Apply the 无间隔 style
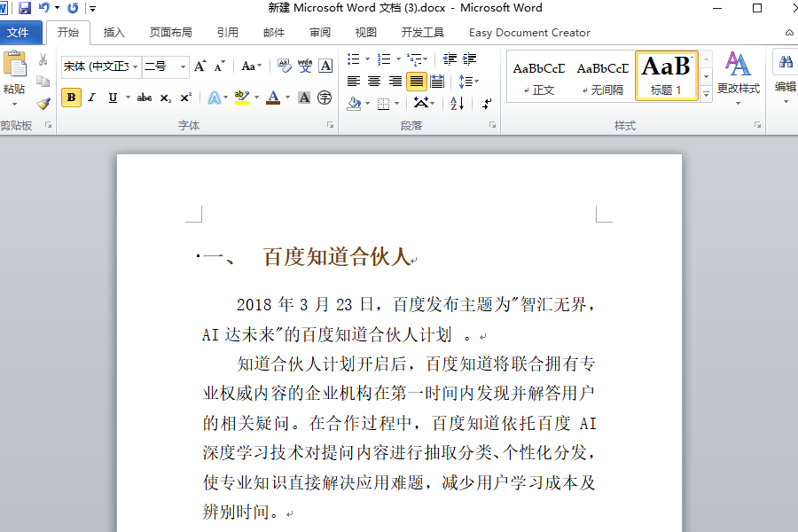Image resolution: width=798 pixels, height=532 pixels. [603, 77]
